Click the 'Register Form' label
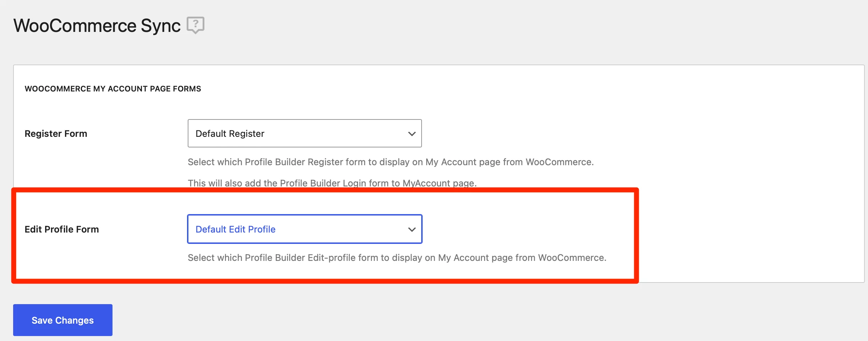Screen dimensions: 868x341 point(56,134)
